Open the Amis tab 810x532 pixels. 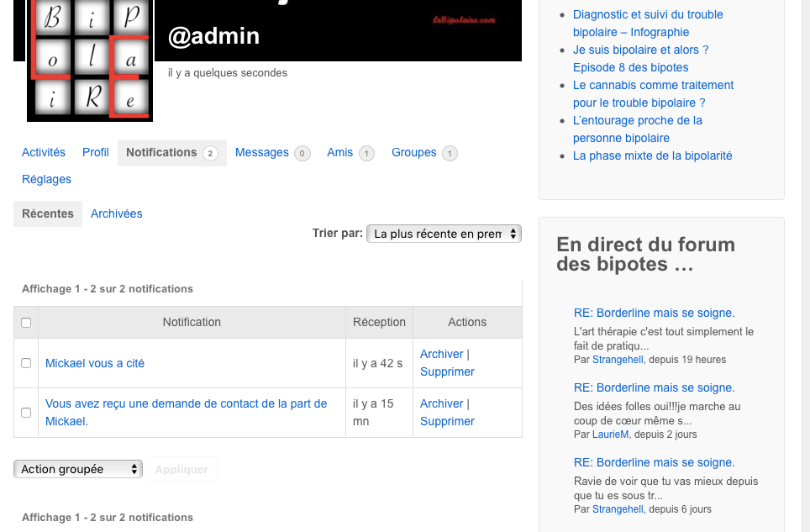click(x=350, y=153)
